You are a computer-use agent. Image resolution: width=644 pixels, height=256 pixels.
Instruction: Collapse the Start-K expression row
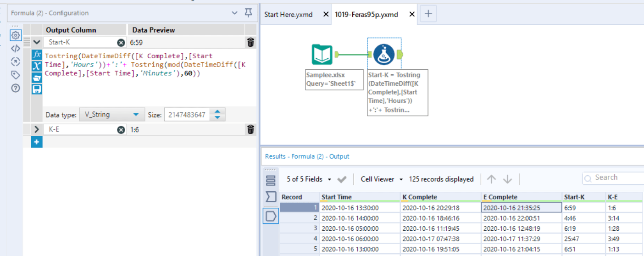coord(37,42)
